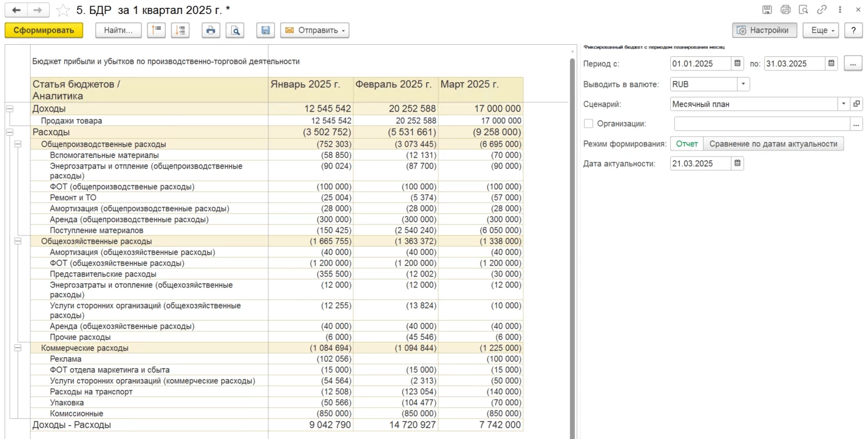Switch mode to Сравнение по датам актуальности

click(773, 144)
